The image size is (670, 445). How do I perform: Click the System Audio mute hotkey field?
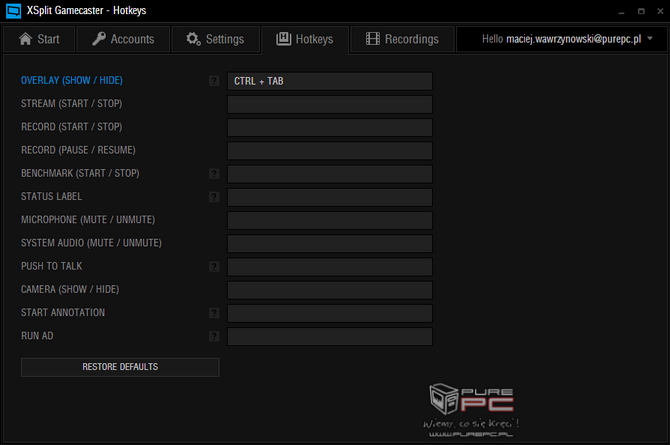[x=329, y=244]
